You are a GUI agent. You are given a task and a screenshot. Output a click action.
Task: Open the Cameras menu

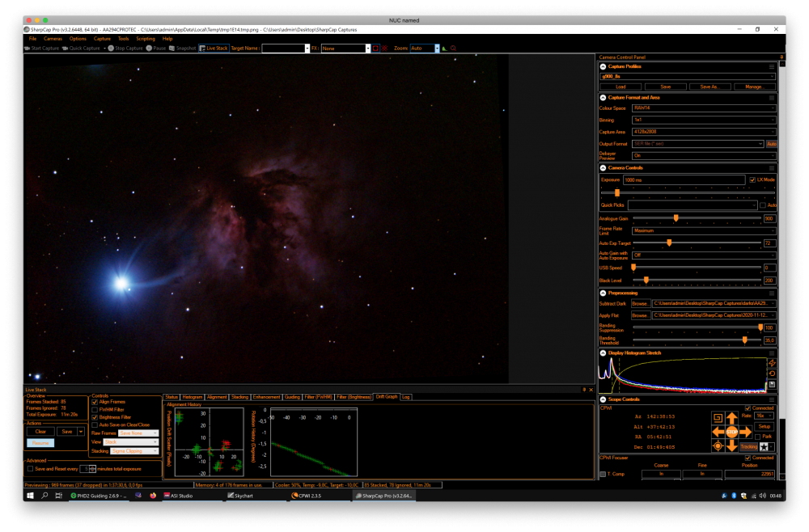tap(53, 39)
